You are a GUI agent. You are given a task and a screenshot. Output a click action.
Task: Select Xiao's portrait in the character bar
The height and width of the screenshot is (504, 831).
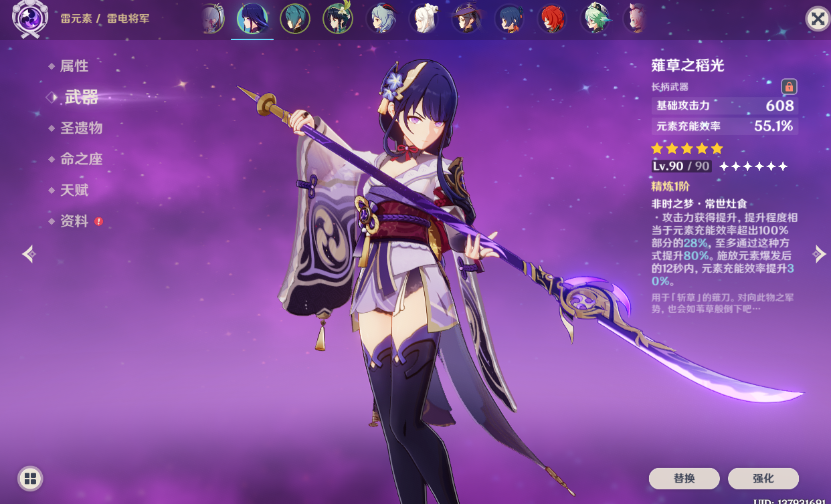(295, 19)
